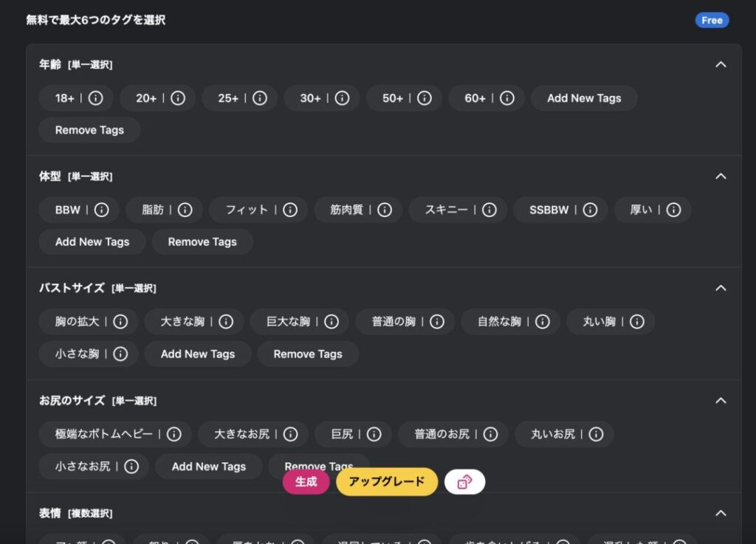
Task: Click Remove Tags in the 体型 section
Action: tap(202, 241)
